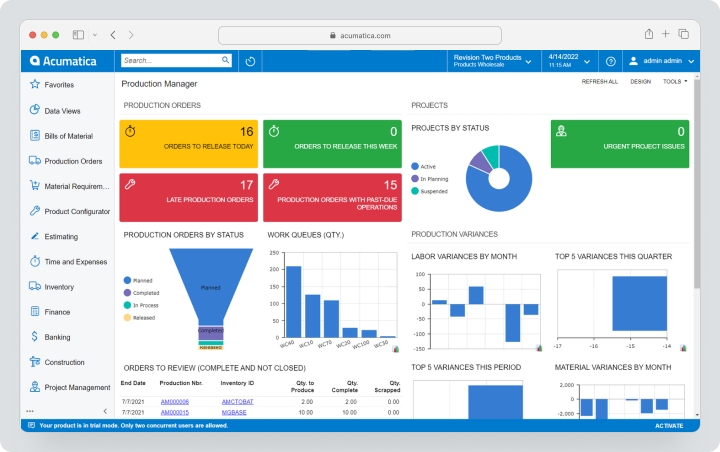The image size is (720, 452).
Task: Open the TOOLS menu
Action: [675, 81]
